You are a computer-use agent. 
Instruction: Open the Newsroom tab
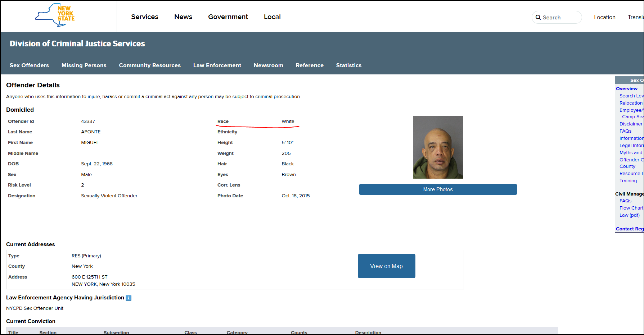click(x=268, y=65)
